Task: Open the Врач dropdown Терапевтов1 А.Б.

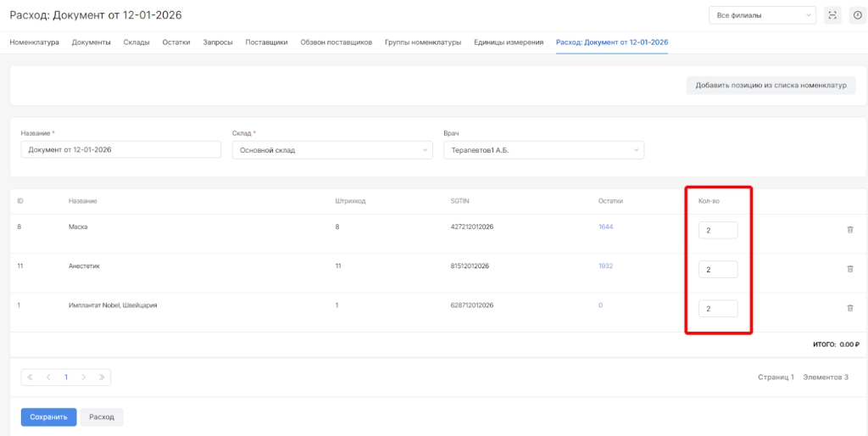Action: (542, 150)
